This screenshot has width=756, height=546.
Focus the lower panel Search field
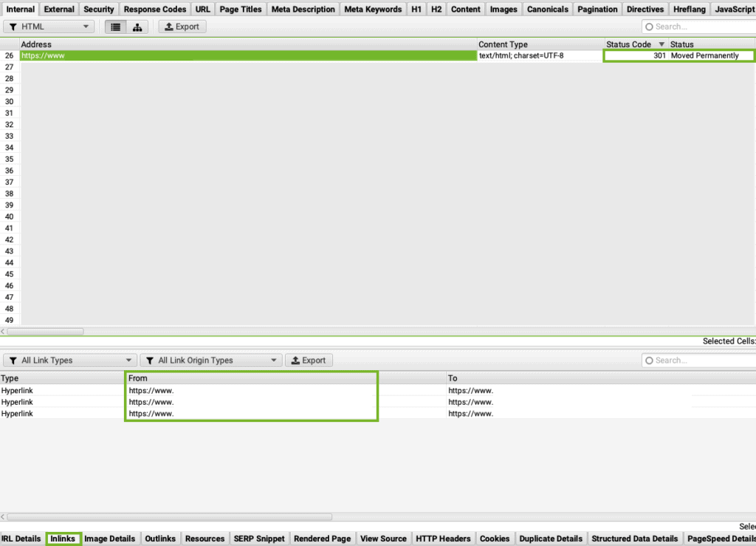[x=698, y=361]
